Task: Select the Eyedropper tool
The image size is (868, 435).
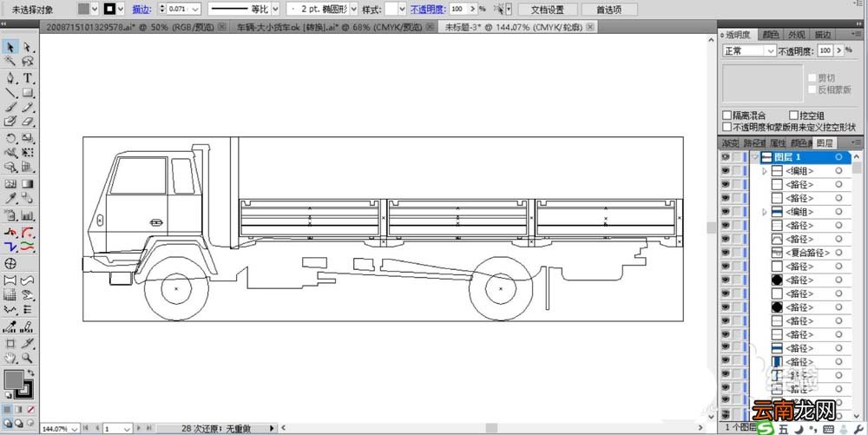Action: 10,198
